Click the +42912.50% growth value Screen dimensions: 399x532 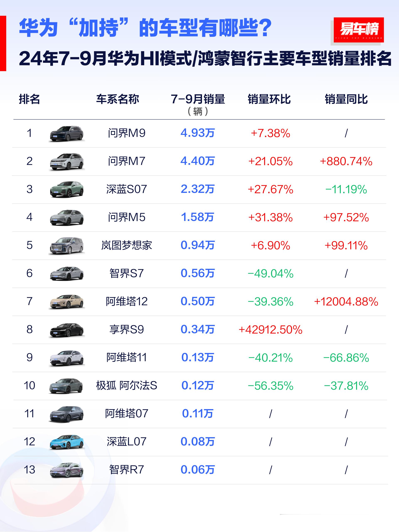[270, 330]
